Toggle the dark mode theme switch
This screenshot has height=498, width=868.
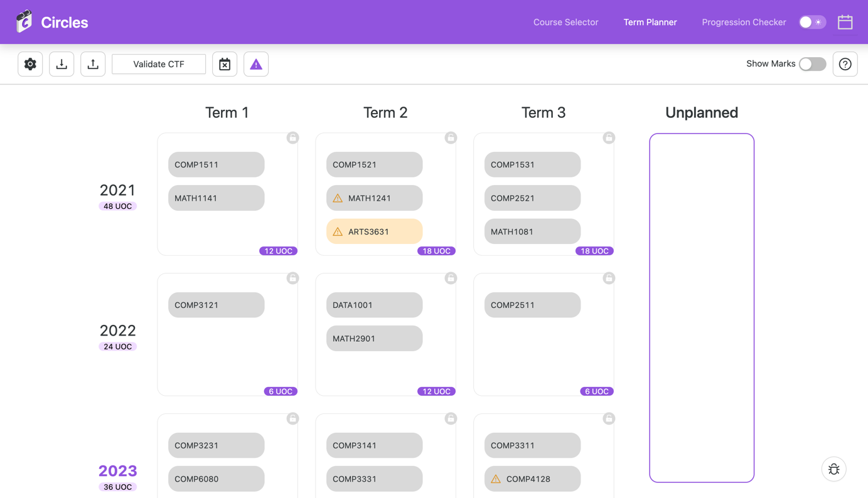point(812,22)
